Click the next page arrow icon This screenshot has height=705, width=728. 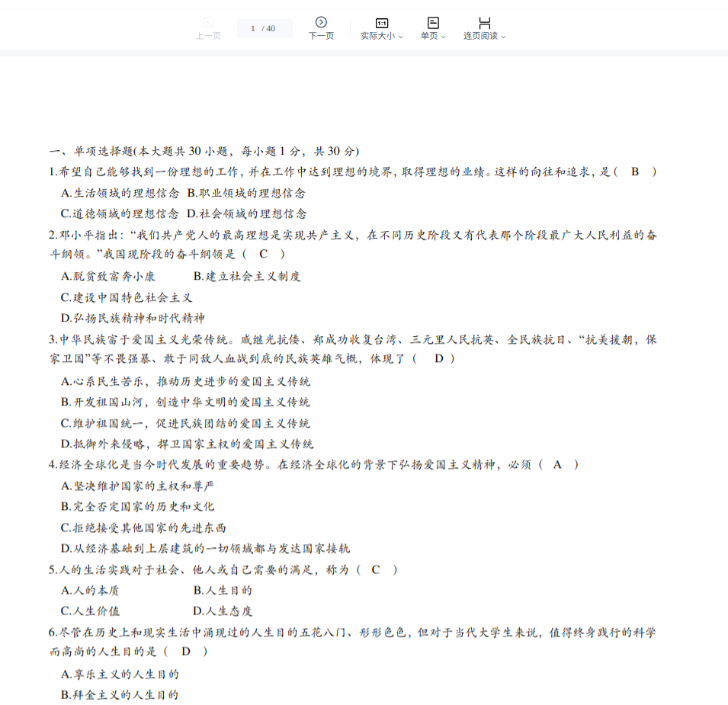click(x=321, y=22)
